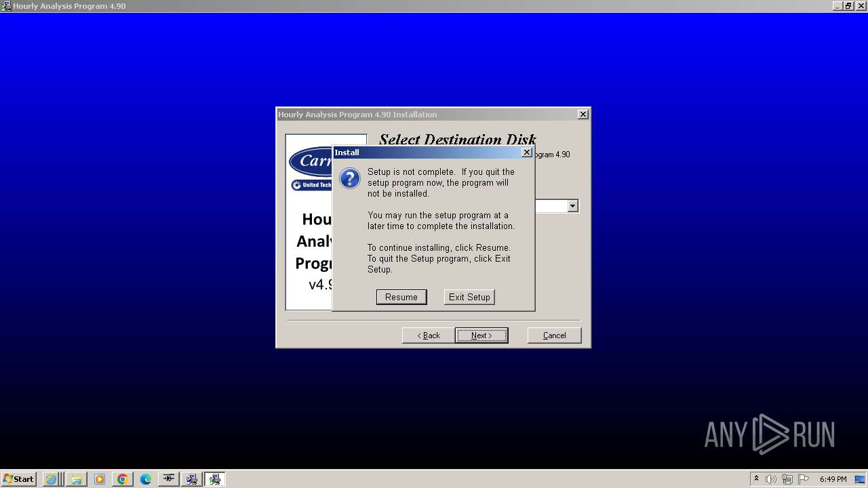Click the network connection tray icon
The height and width of the screenshot is (488, 868).
click(787, 479)
